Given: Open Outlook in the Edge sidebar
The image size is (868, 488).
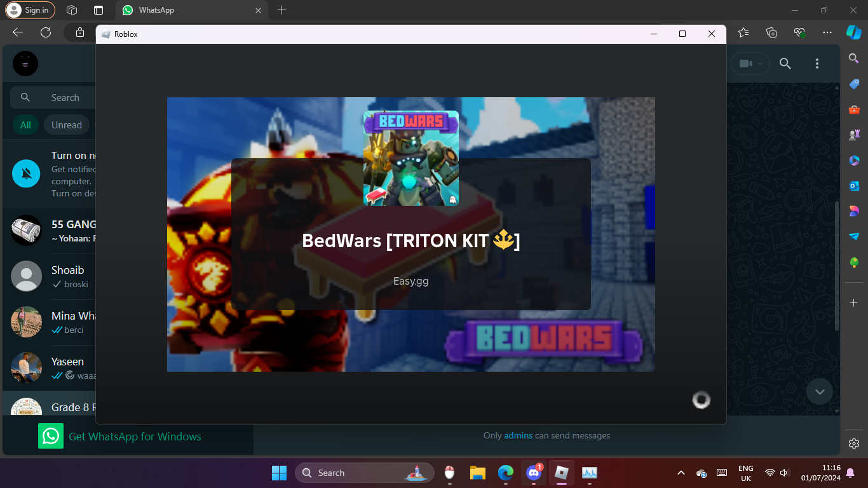Looking at the screenshot, I should coord(854,186).
